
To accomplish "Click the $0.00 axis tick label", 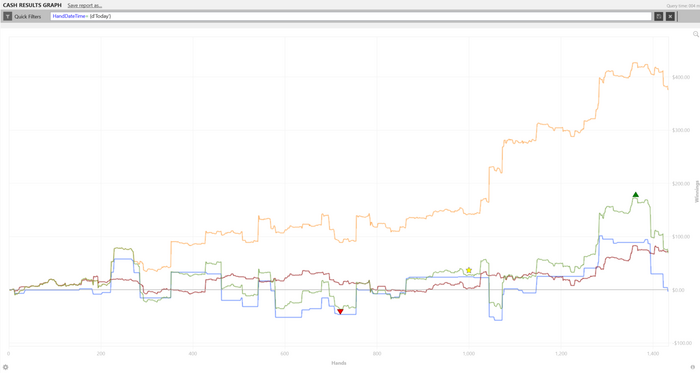I will click(678, 290).
